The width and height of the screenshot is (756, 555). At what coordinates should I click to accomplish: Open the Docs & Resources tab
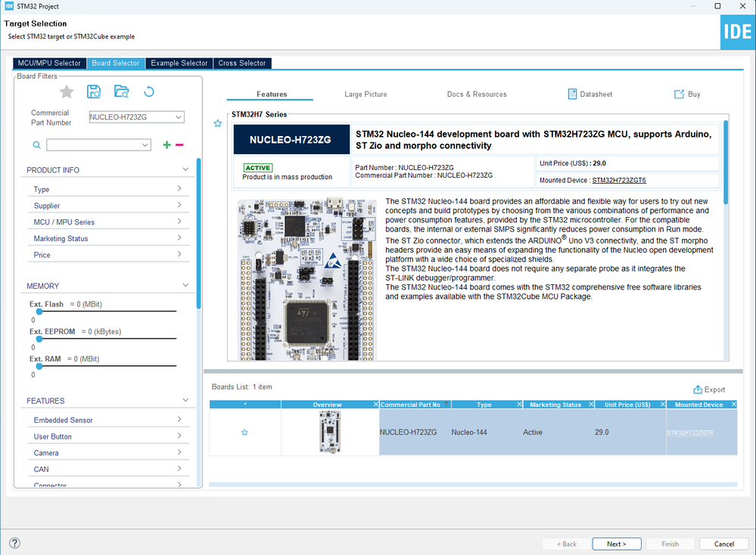pos(477,95)
